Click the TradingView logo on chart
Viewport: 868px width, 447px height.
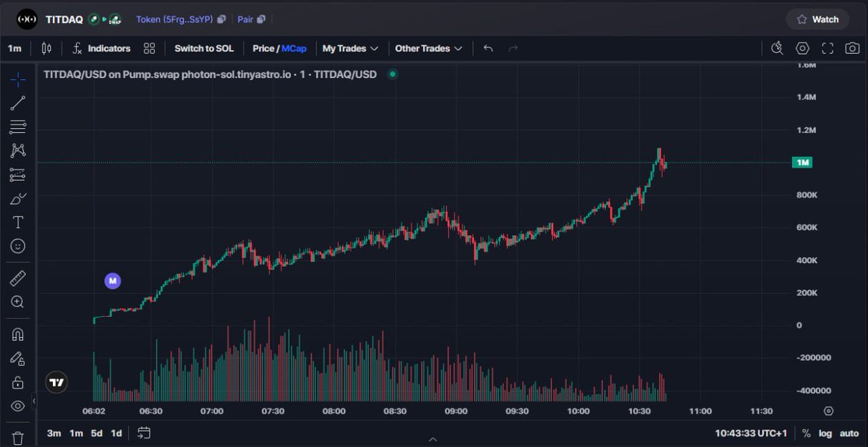coord(56,383)
